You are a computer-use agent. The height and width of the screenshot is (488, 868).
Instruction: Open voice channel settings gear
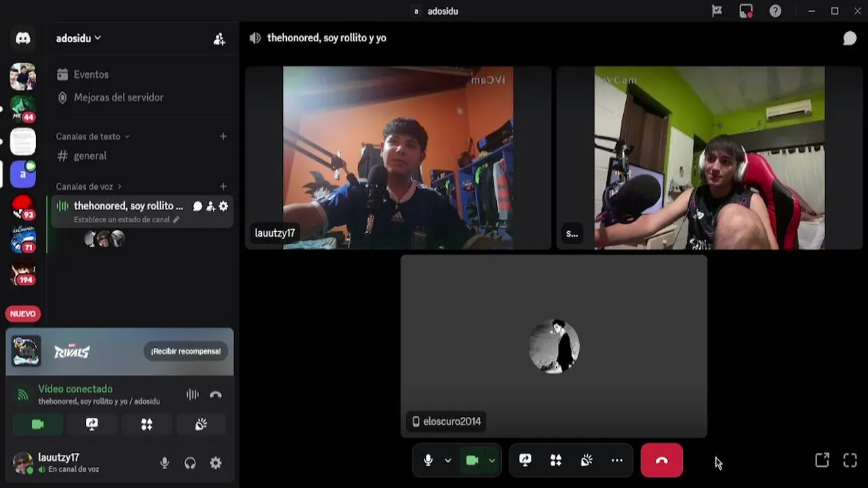point(223,206)
